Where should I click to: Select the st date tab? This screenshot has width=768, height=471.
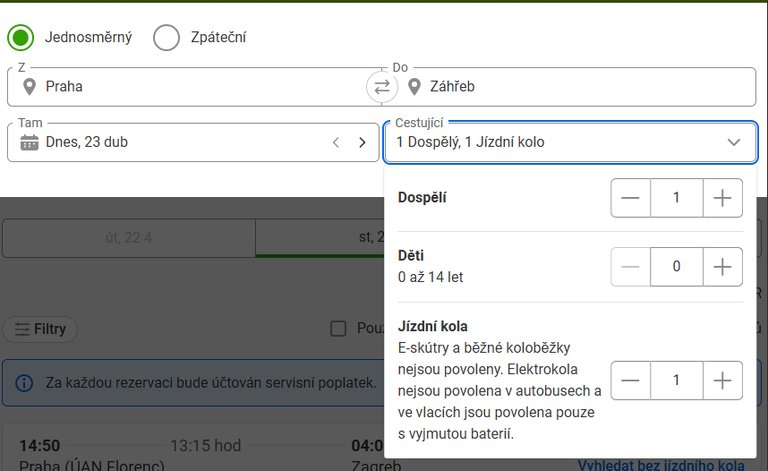320,238
